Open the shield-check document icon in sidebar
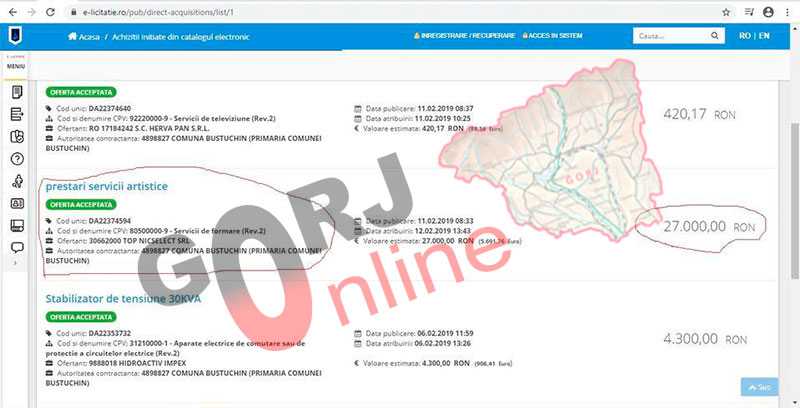The height and width of the screenshot is (408, 800). pos(17,137)
